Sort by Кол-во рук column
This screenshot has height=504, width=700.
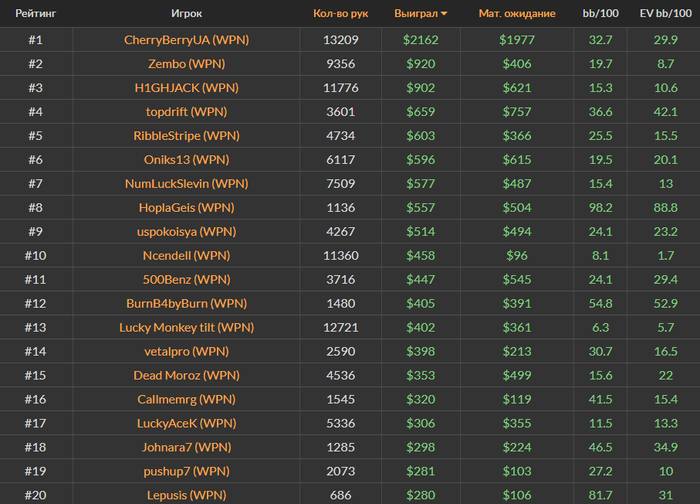coord(340,14)
